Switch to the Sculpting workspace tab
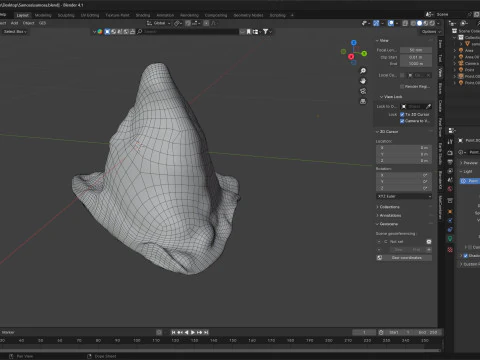The height and width of the screenshot is (360, 480). [66, 15]
